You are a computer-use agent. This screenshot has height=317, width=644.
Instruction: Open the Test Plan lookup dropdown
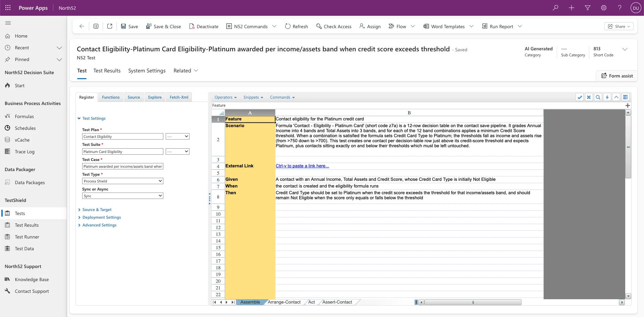click(x=177, y=137)
